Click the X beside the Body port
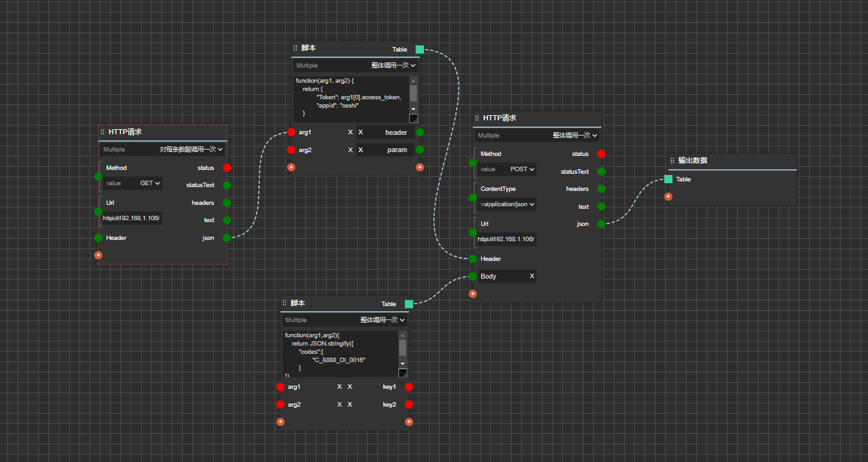Viewport: 868px width, 462px height. [532, 276]
